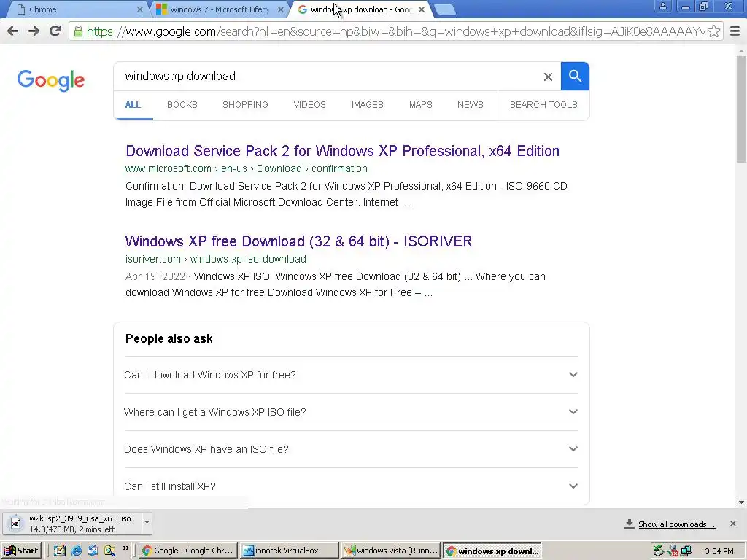The image size is (747, 560).
Task: Expand Quick Launch overflow chevron
Action: point(125,548)
